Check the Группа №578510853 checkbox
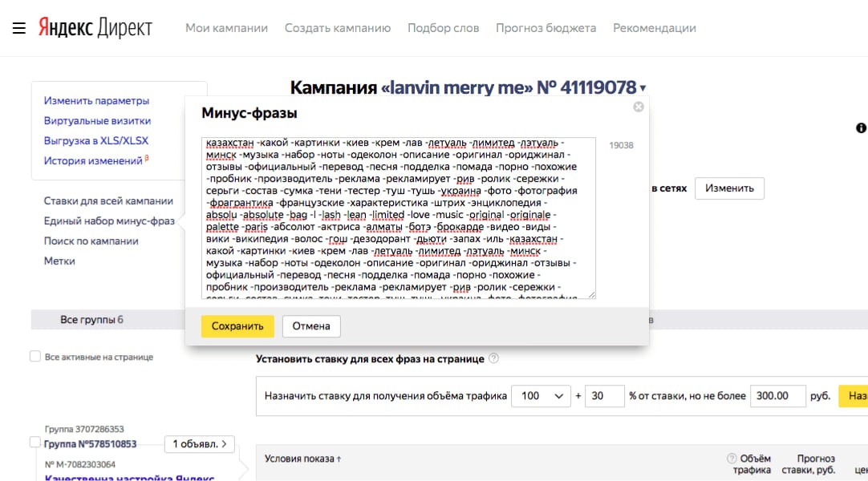868x481 pixels. (x=35, y=443)
